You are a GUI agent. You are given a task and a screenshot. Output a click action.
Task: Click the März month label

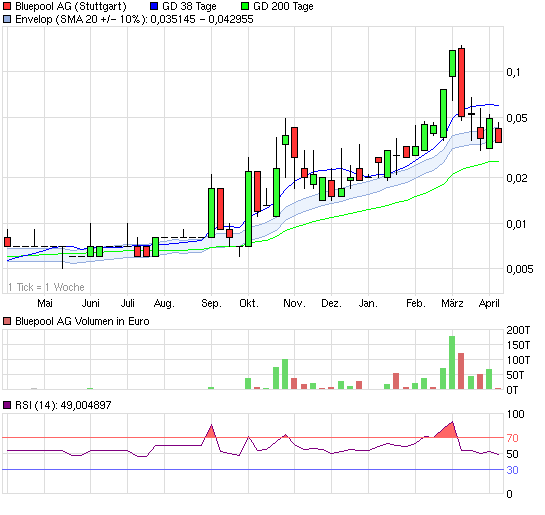452,303
